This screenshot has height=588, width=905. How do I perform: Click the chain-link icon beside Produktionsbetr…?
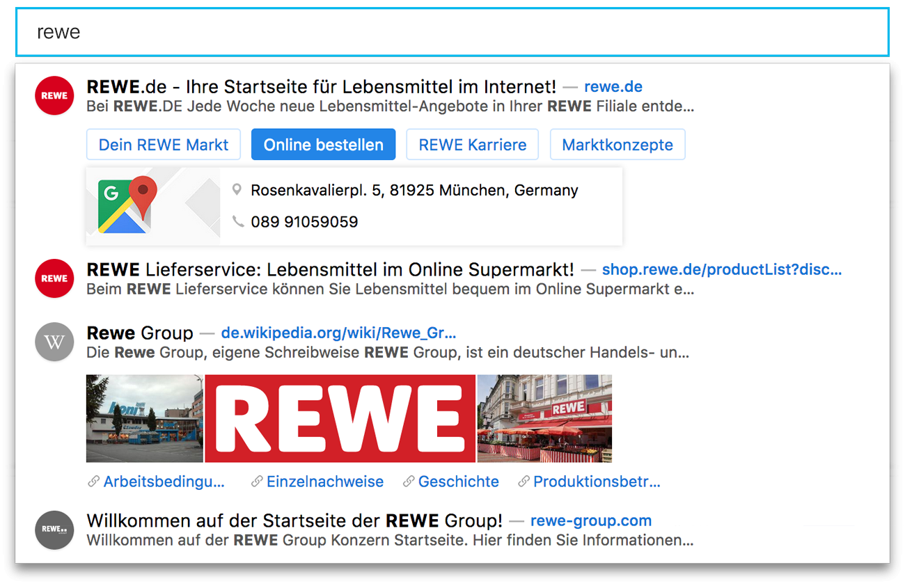524,482
